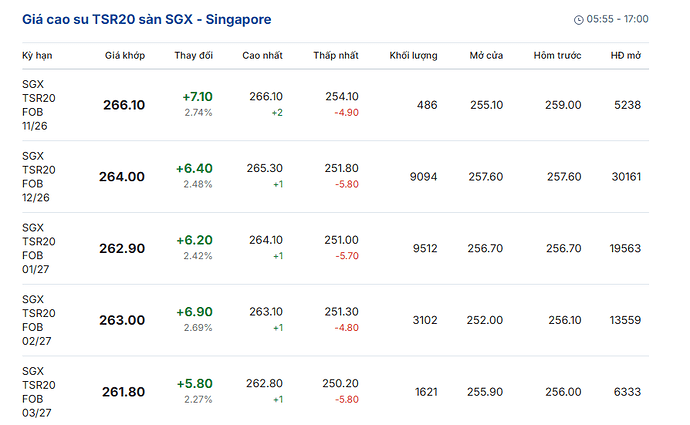Click the red -4.80 value
The height and width of the screenshot is (425, 690).
click(x=347, y=328)
